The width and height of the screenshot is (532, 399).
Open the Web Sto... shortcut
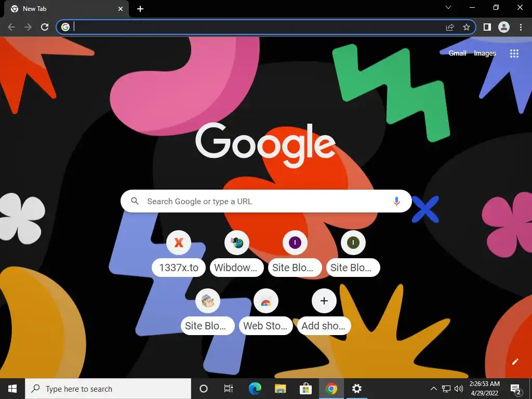pos(265,312)
